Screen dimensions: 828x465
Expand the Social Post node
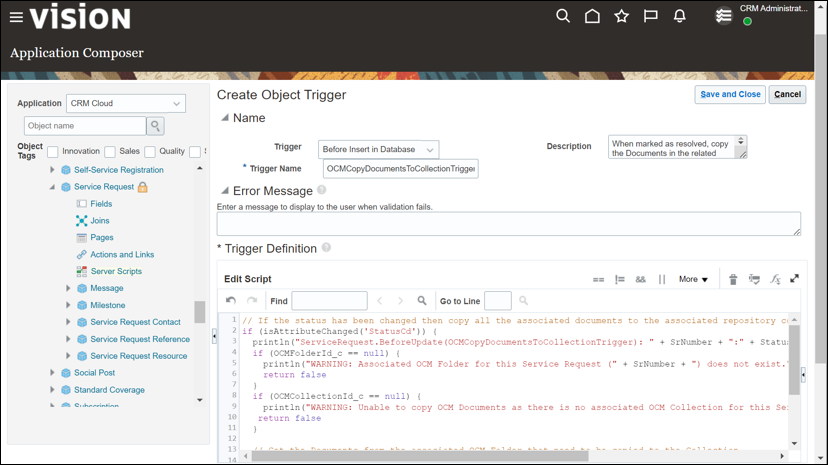tap(52, 373)
